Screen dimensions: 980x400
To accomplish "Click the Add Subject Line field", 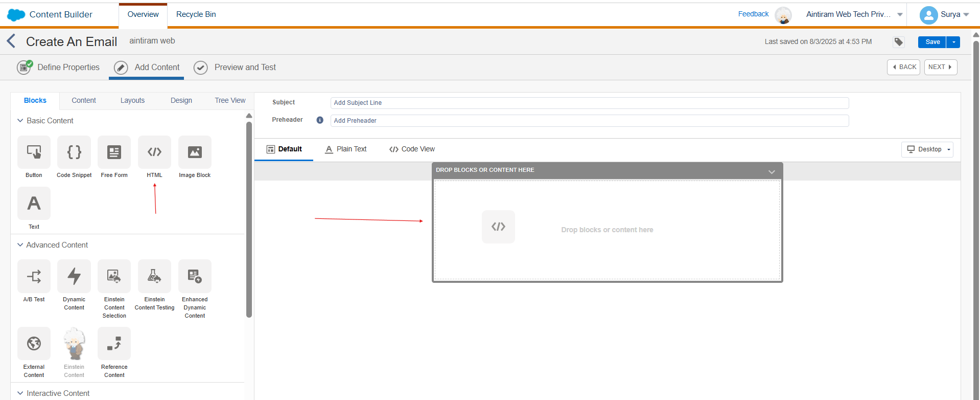I will tap(589, 103).
